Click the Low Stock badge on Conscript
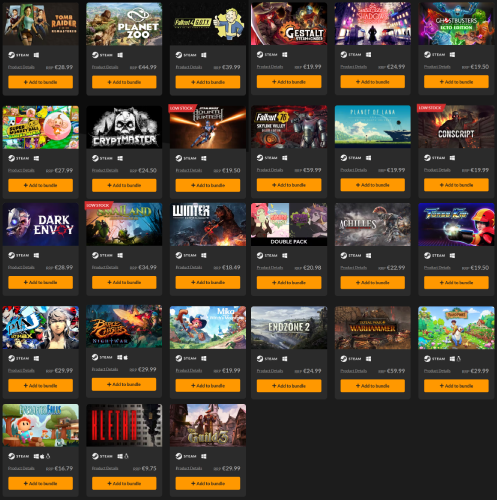Screen dimensions: 497x500 (x=430, y=108)
